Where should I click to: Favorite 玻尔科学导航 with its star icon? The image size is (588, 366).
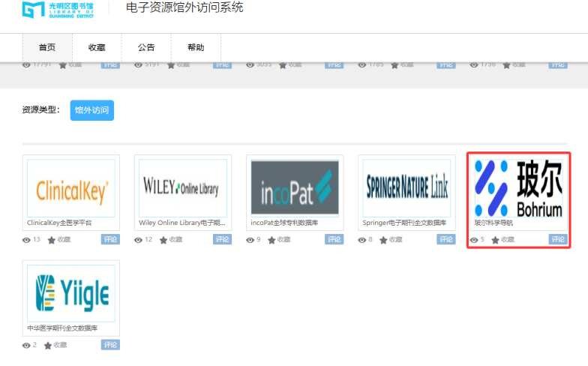point(495,240)
